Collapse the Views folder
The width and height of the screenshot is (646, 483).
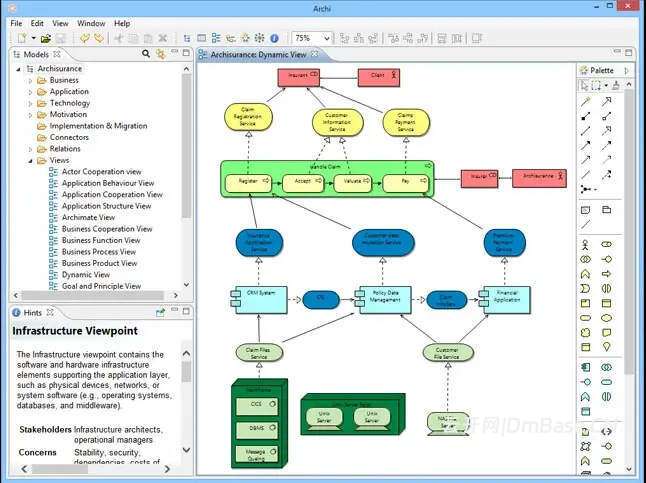(30, 161)
